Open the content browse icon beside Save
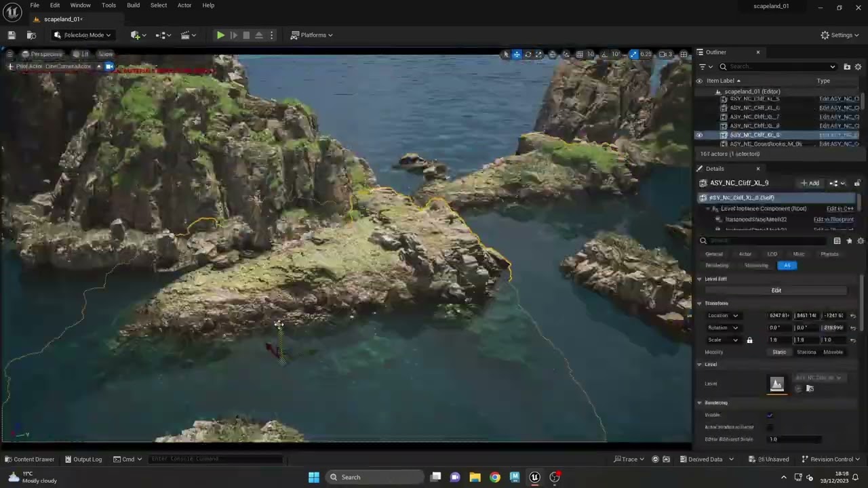The width and height of the screenshot is (868, 488). pyautogui.click(x=31, y=35)
